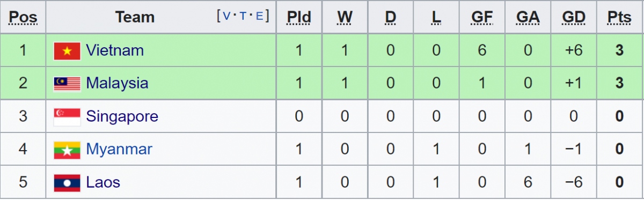The width and height of the screenshot is (644, 200).
Task: Open the Malaysia team link
Action: (x=117, y=83)
